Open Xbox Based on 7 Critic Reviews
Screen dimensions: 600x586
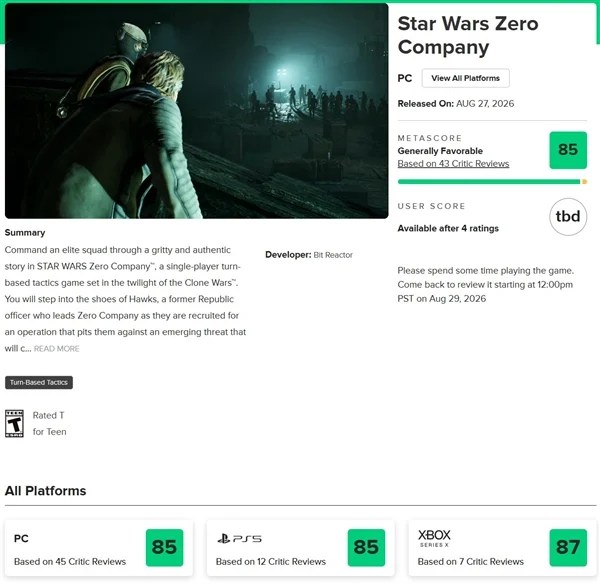tap(470, 562)
